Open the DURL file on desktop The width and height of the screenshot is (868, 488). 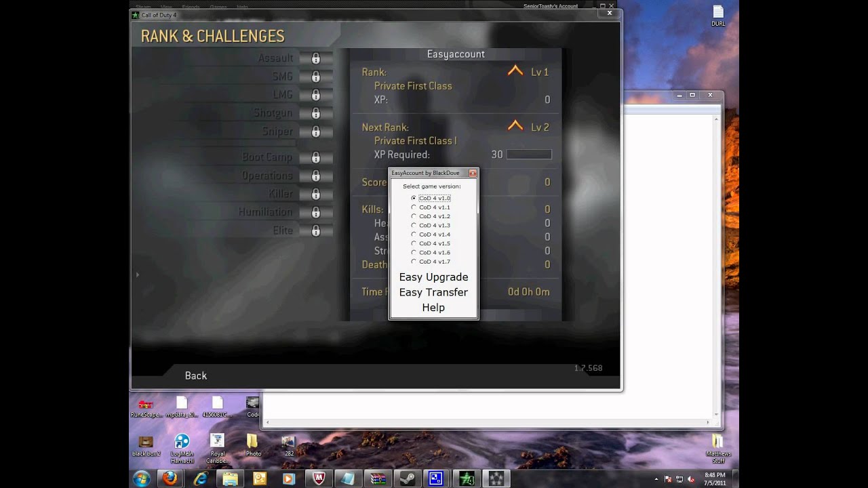[x=718, y=16]
